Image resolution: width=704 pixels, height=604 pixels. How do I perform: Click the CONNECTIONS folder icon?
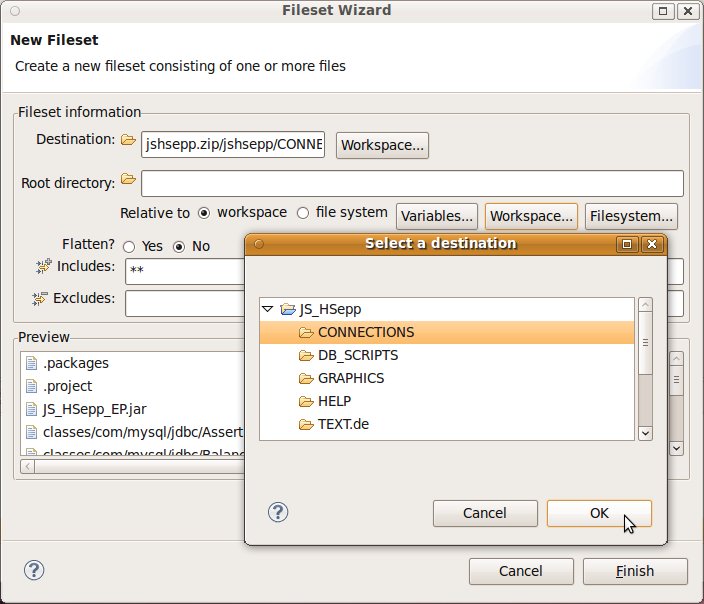click(x=307, y=333)
